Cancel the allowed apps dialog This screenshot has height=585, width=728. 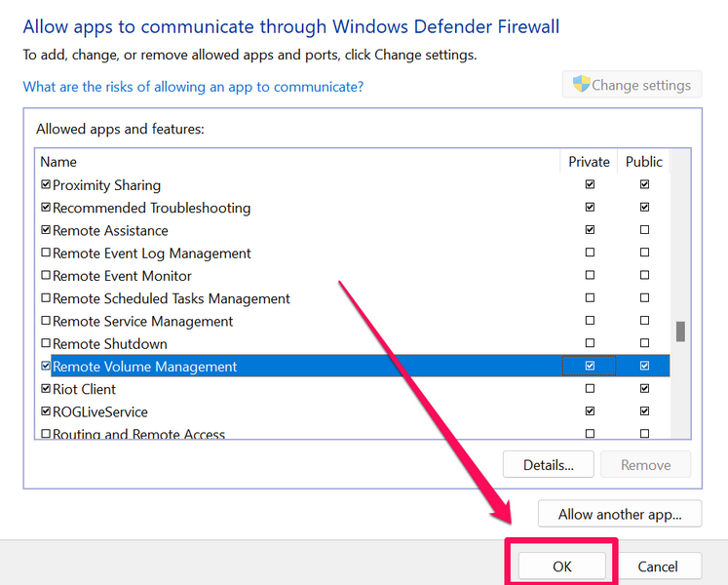pyautogui.click(x=658, y=566)
